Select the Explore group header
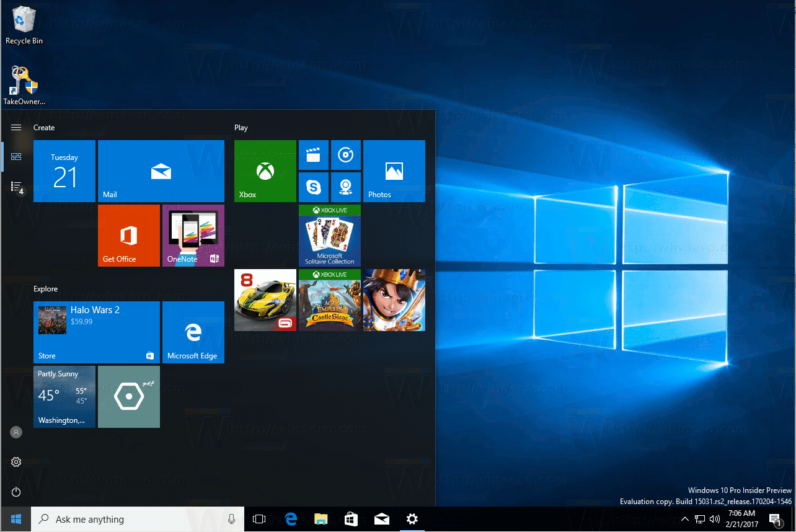This screenshot has height=532, width=796. (x=46, y=289)
